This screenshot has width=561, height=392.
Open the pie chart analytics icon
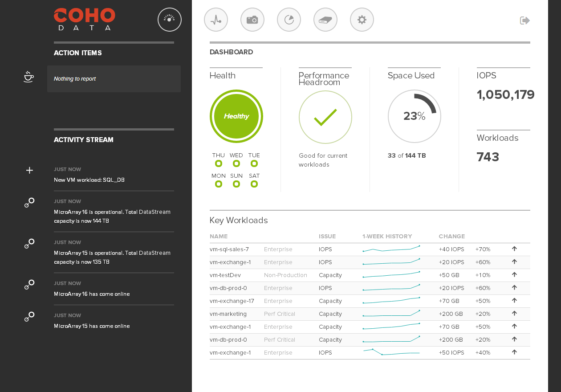point(289,20)
